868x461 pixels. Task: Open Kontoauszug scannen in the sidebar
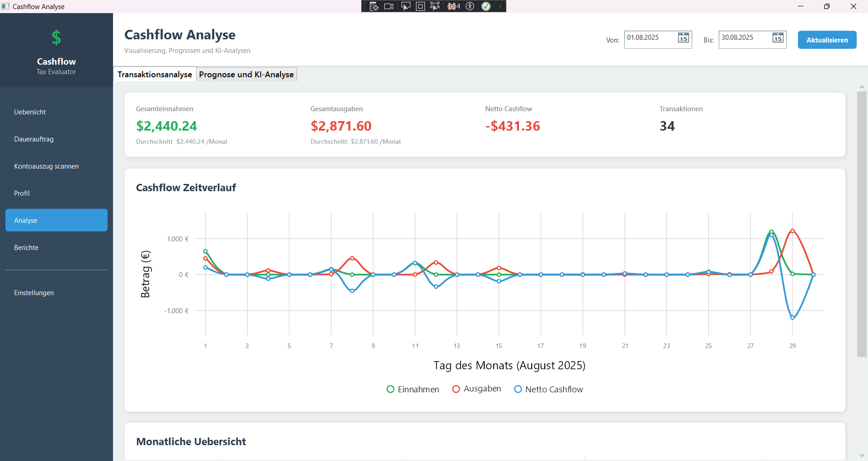click(x=46, y=166)
